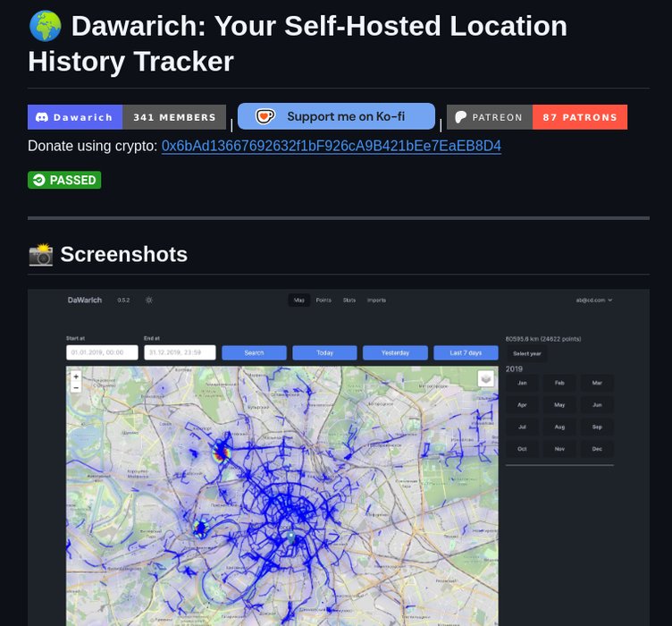This screenshot has width=672, height=626.
Task: Select Feb in the 2019 month grid
Action: (559, 383)
